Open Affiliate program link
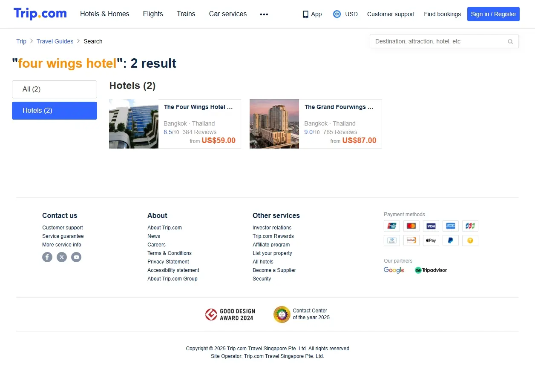Screen dimensions: 535x392 tap(271, 245)
